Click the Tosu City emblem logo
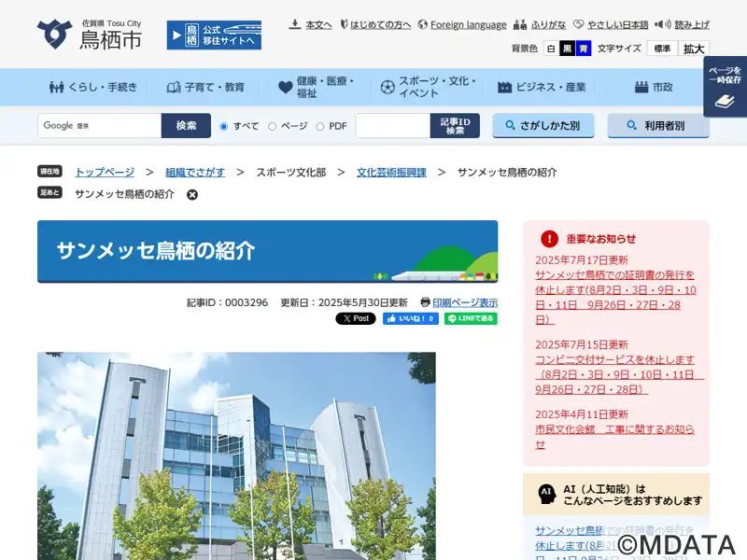The width and height of the screenshot is (747, 560). coord(54,35)
